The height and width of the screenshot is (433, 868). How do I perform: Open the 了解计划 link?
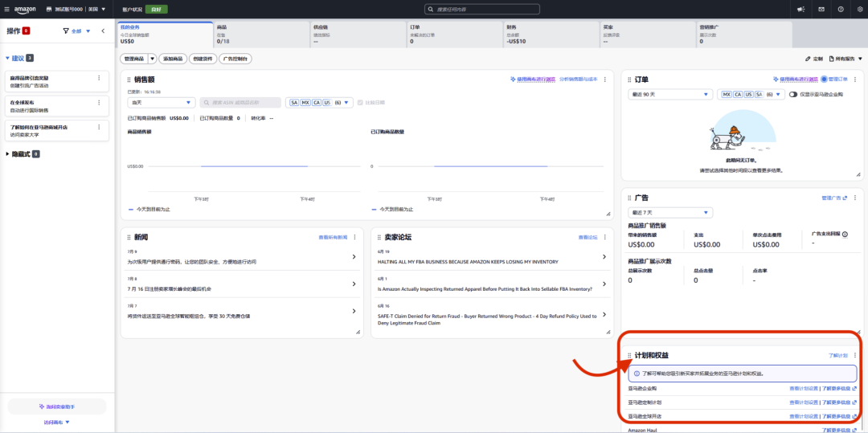(x=837, y=355)
